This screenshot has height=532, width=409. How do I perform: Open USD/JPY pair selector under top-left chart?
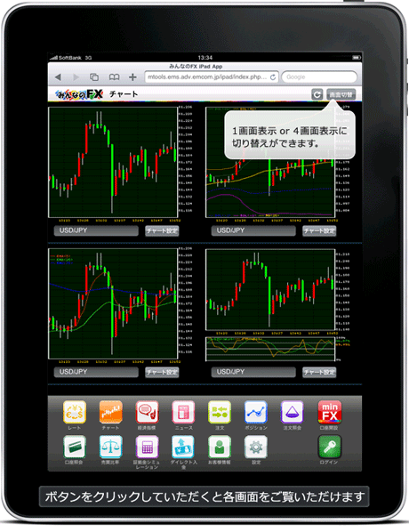click(96, 230)
